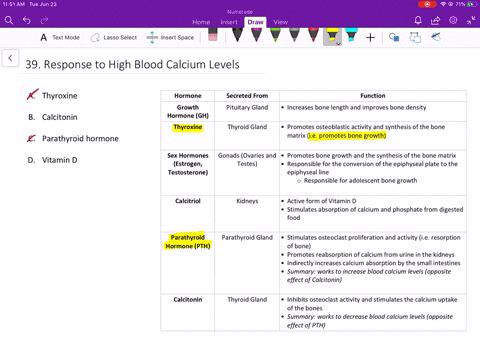This screenshot has width=480, height=360.
Task: Select the cyan highlighter
Action: point(351,35)
